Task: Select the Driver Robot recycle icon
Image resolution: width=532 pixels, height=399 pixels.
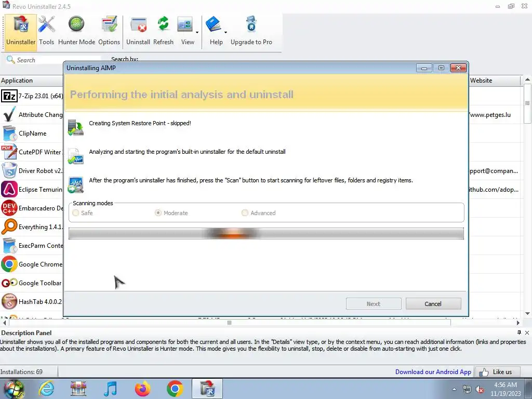Action: 9,170
